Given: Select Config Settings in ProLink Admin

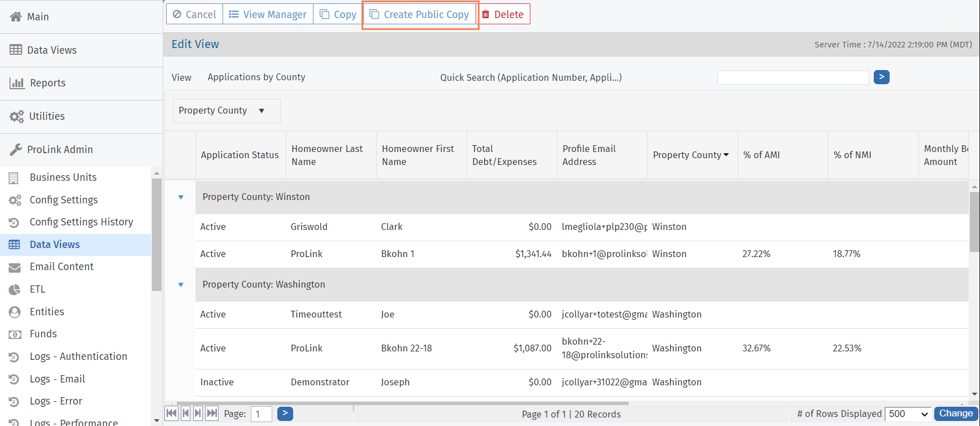Looking at the screenshot, I should click(x=63, y=200).
